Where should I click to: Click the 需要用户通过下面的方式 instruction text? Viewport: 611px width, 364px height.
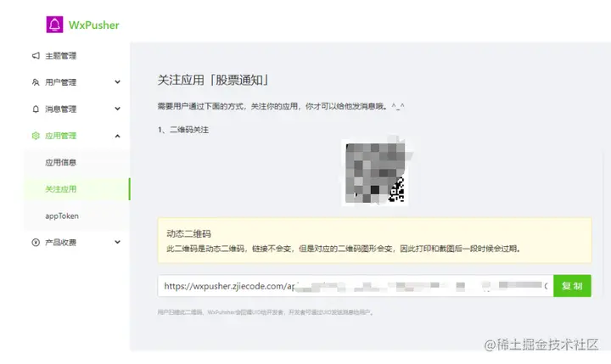click(281, 106)
